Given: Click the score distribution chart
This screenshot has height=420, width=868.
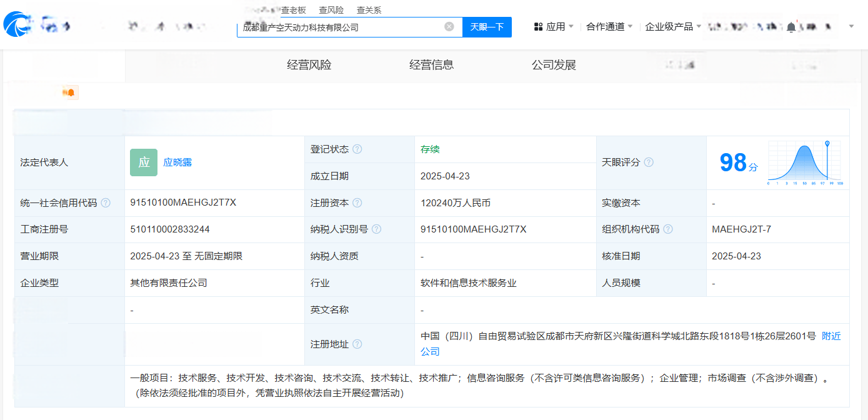Looking at the screenshot, I should point(806,162).
